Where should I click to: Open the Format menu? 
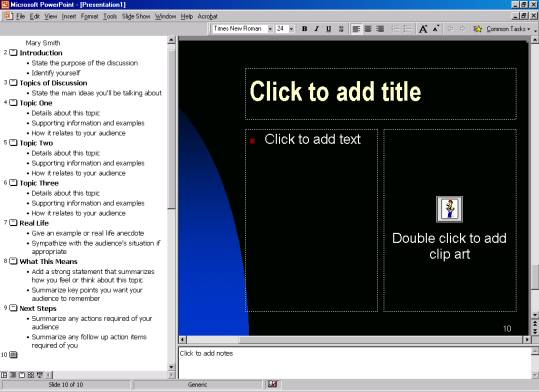tap(89, 16)
